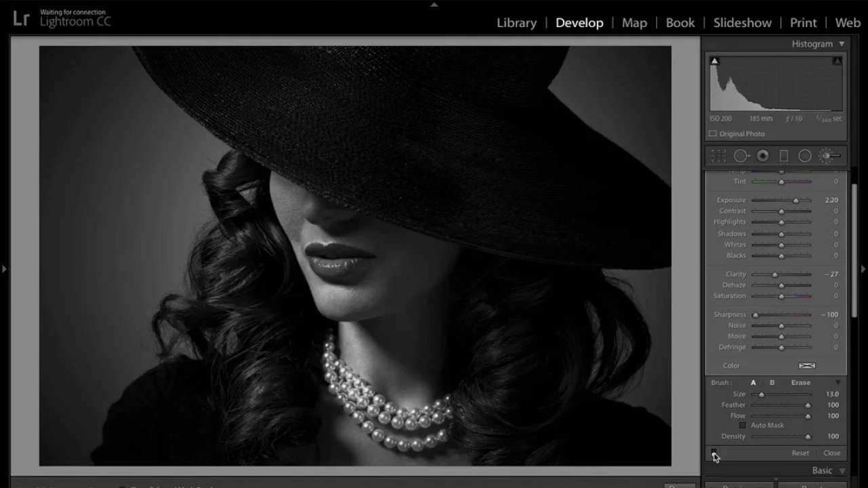Select the Spot Removal tool icon
Viewport: 868px width, 488px height.
[741, 157]
